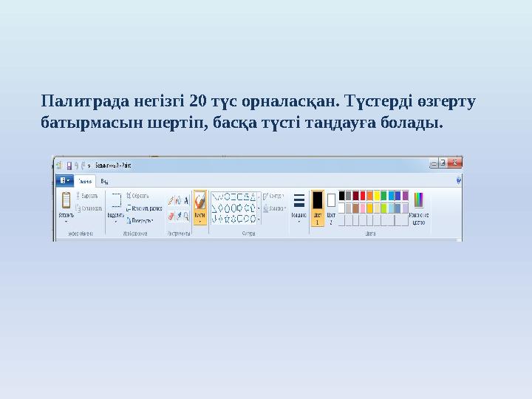532x399 pixels.
Task: Select the Pencil tool
Action: [171, 200]
